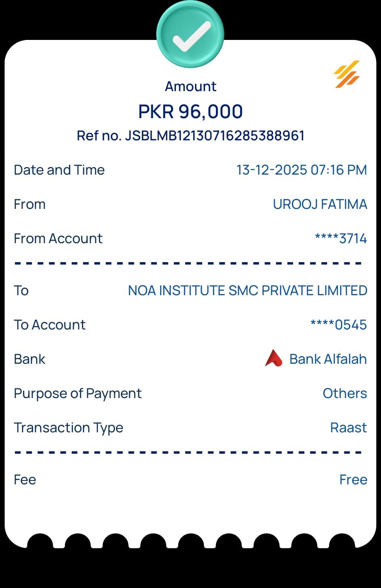Click the Free fee value
The width and height of the screenshot is (381, 588).
coord(353,480)
